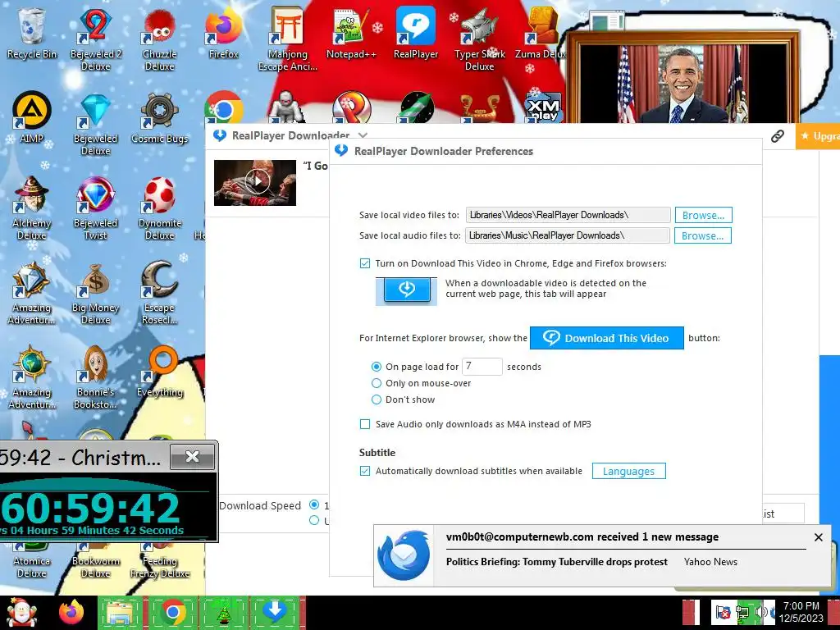Launch Everything search desktop shortcut
Screen dimensions: 840x630
click(x=160, y=371)
